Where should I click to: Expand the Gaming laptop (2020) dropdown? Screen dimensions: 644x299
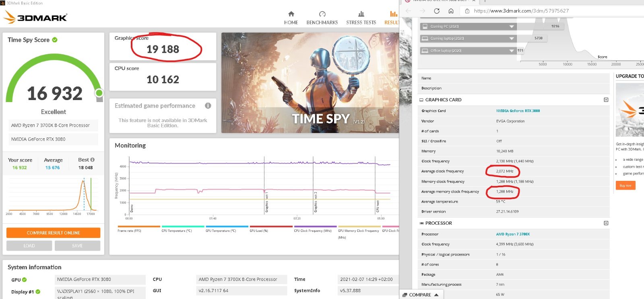coord(512,39)
